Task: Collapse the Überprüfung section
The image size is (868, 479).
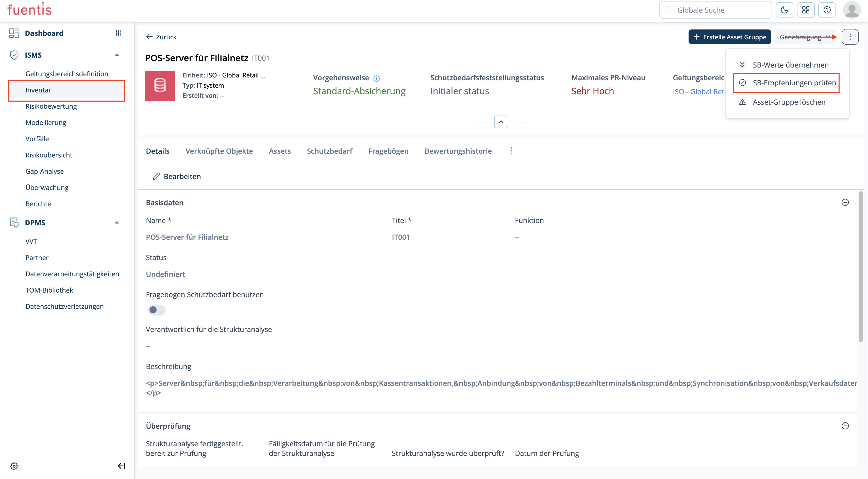Action: (845, 426)
